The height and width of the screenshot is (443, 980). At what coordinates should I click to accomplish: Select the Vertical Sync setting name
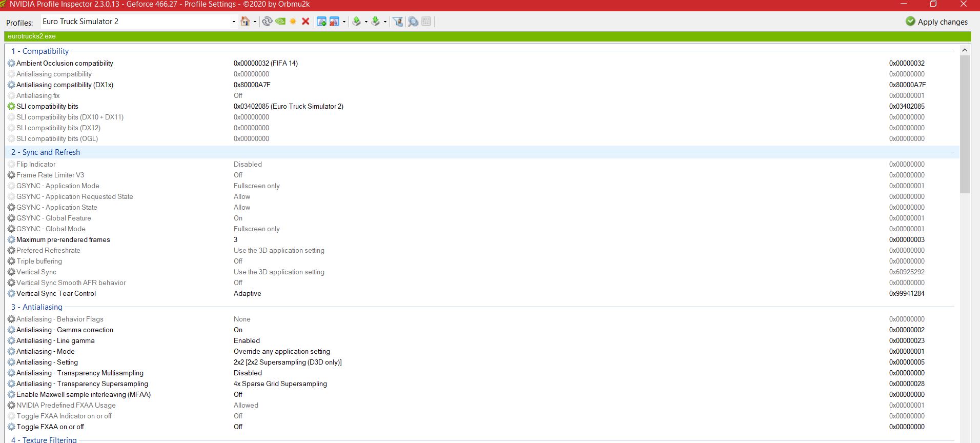[x=36, y=272]
